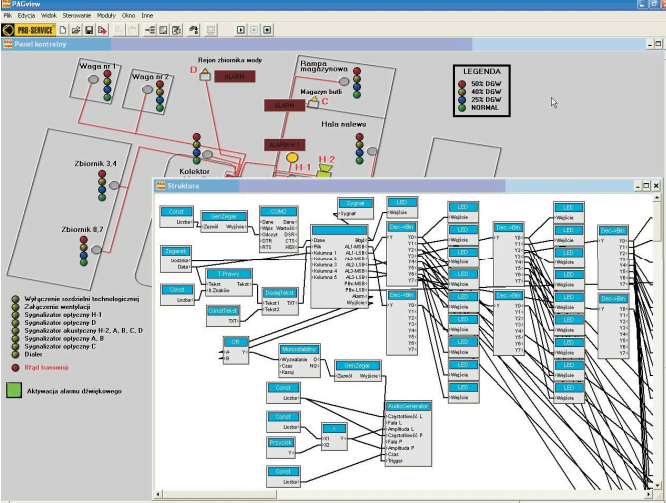The image size is (666, 503).
Task: Click the gray detector in Rampa magazynowa
Action: [344, 81]
